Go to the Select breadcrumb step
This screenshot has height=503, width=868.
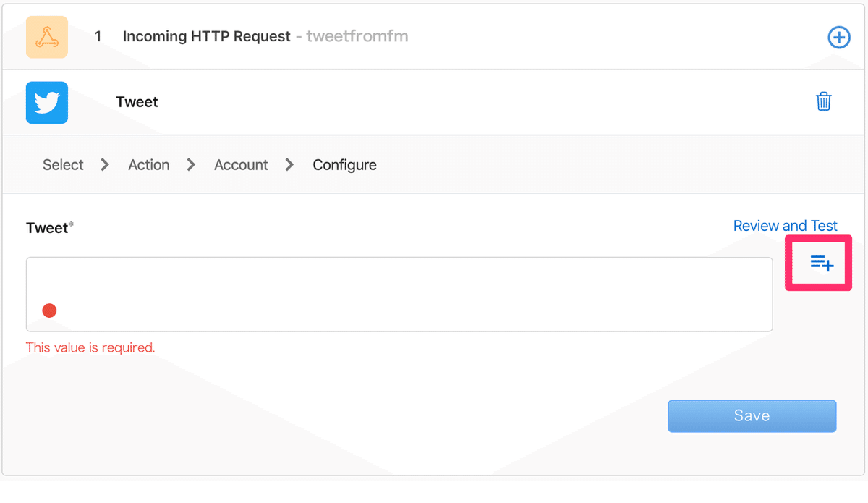(63, 165)
